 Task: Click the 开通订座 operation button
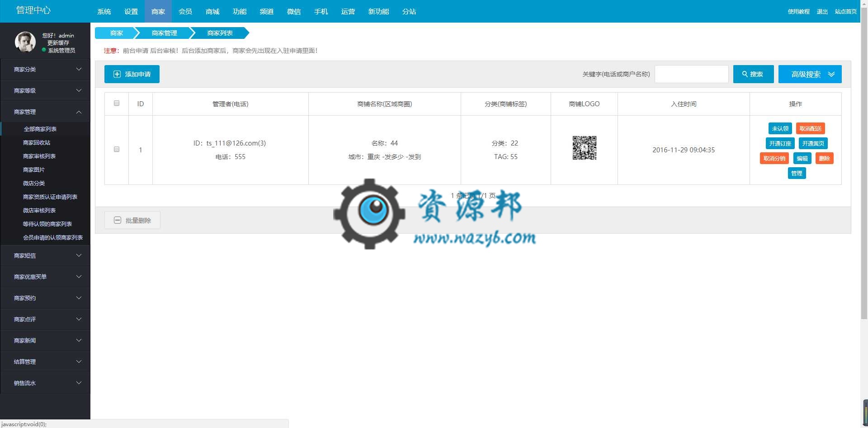[x=780, y=143]
